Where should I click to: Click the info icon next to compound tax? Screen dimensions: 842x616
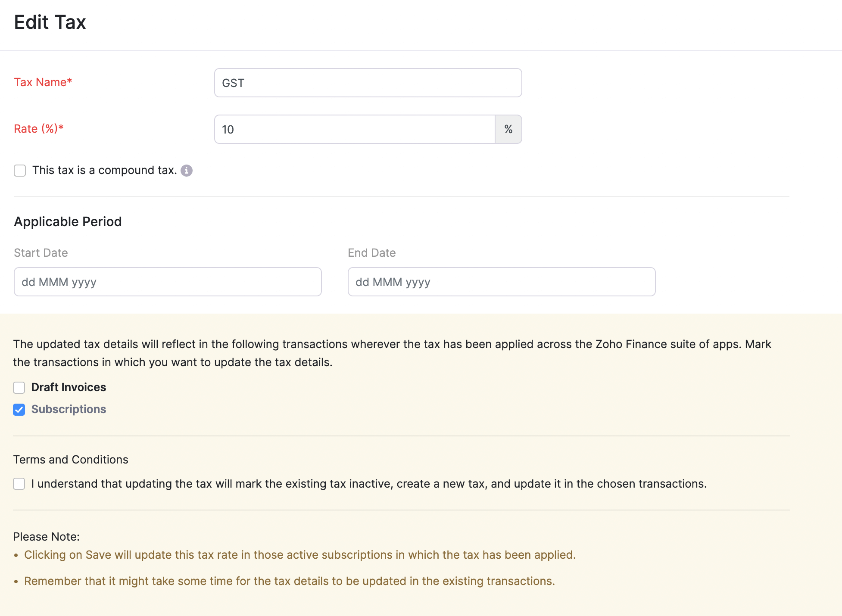coord(186,171)
